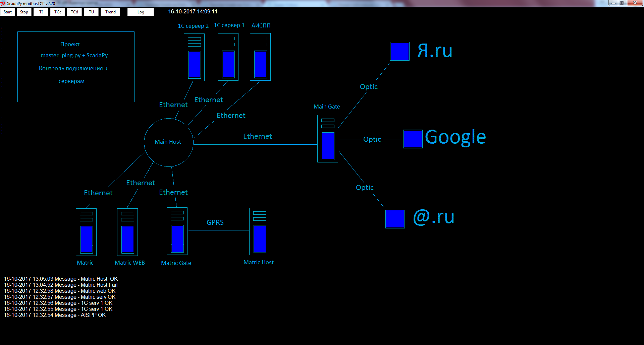Click log entry 'Matric Host Fail'

61,285
